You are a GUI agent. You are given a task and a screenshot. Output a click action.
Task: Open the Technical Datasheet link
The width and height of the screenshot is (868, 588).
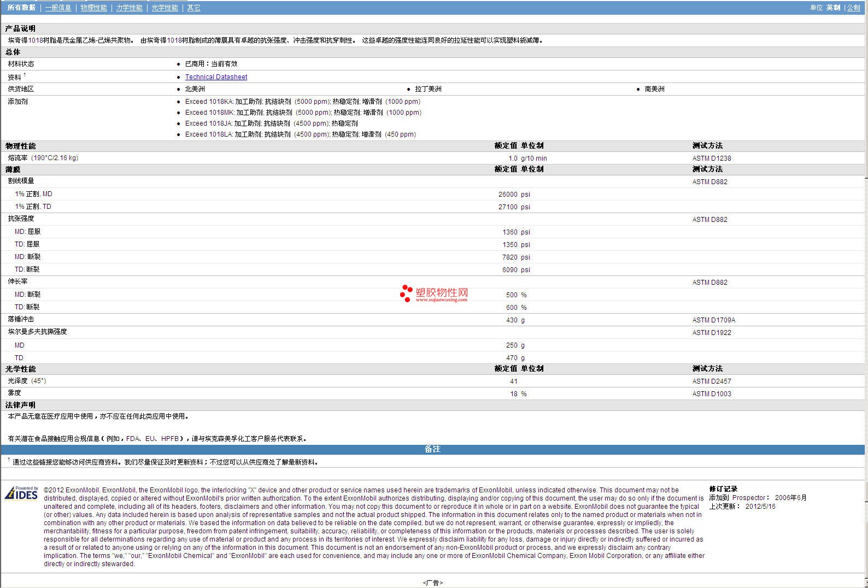tap(216, 77)
